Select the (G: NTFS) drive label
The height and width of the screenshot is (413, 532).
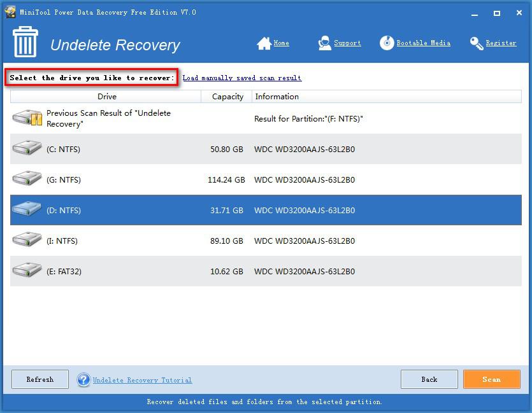tap(64, 180)
